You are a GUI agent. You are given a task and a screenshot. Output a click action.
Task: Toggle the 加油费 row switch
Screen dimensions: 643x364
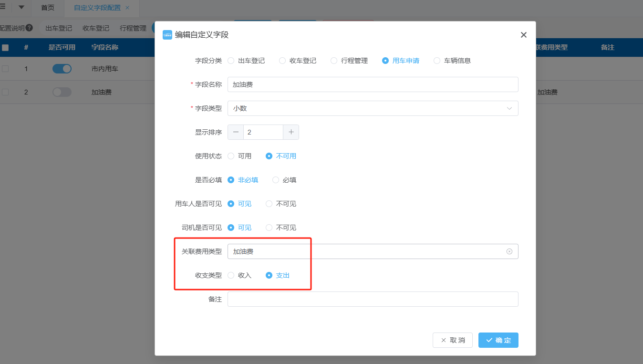[x=62, y=92]
